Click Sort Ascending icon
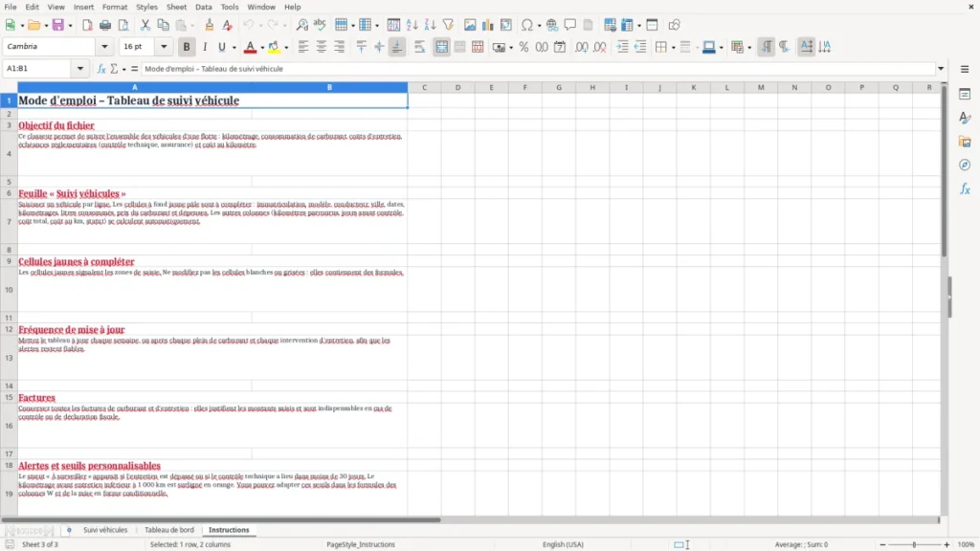 [412, 25]
